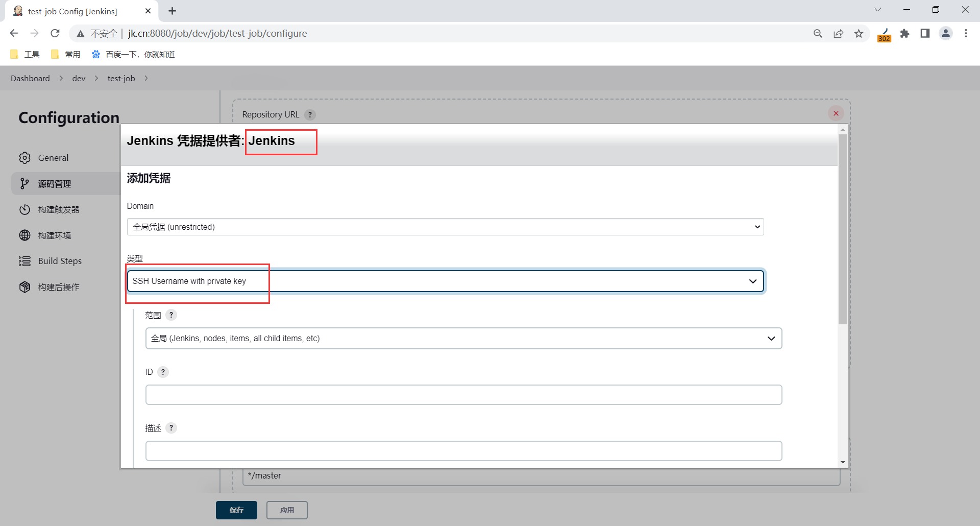Share this page via share icon
980x526 pixels.
tap(838, 34)
